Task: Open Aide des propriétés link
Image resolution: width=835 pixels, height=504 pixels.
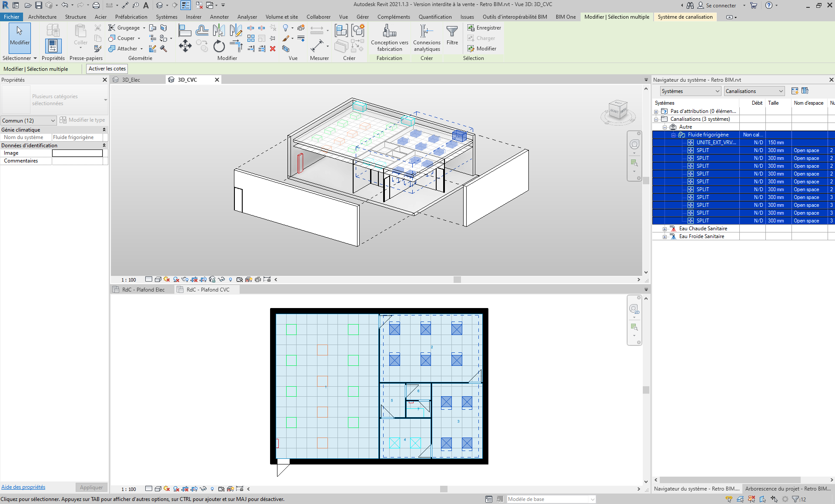Action: click(x=23, y=487)
